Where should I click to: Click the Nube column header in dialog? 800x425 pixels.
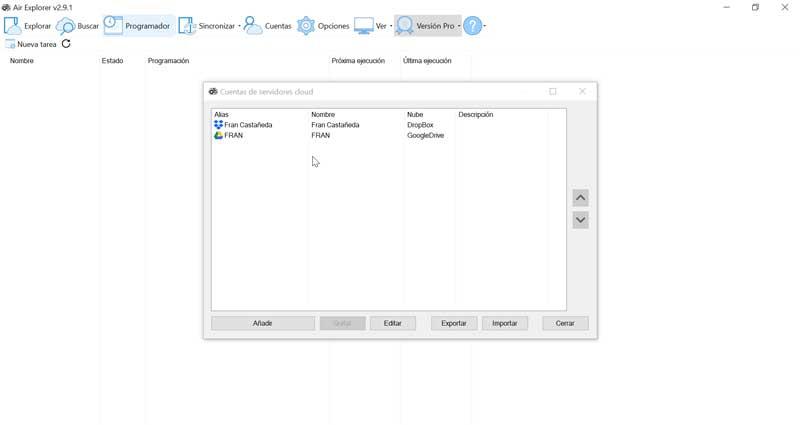click(x=415, y=115)
